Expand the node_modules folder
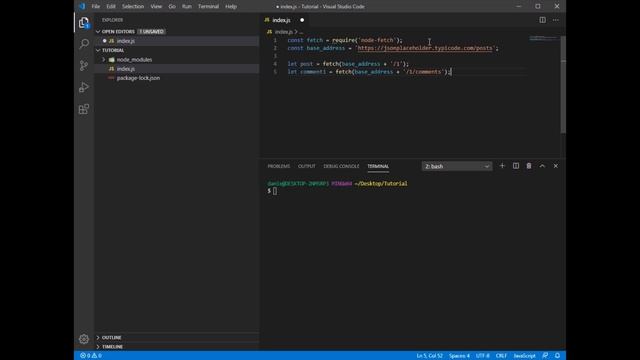Screen dimensions: 640x360 pyautogui.click(x=104, y=60)
